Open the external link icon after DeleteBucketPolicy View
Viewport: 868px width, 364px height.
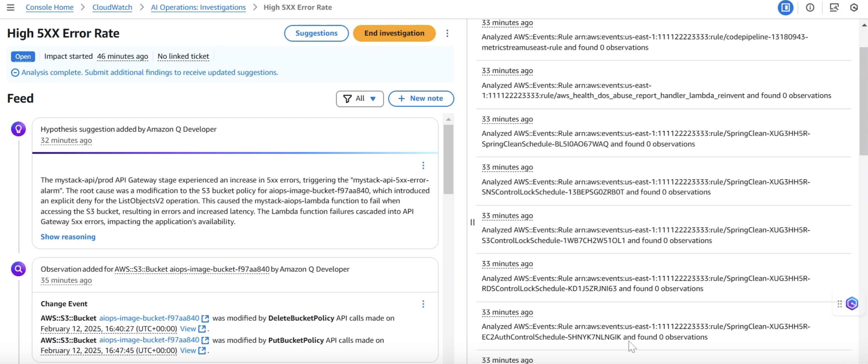[x=202, y=329]
